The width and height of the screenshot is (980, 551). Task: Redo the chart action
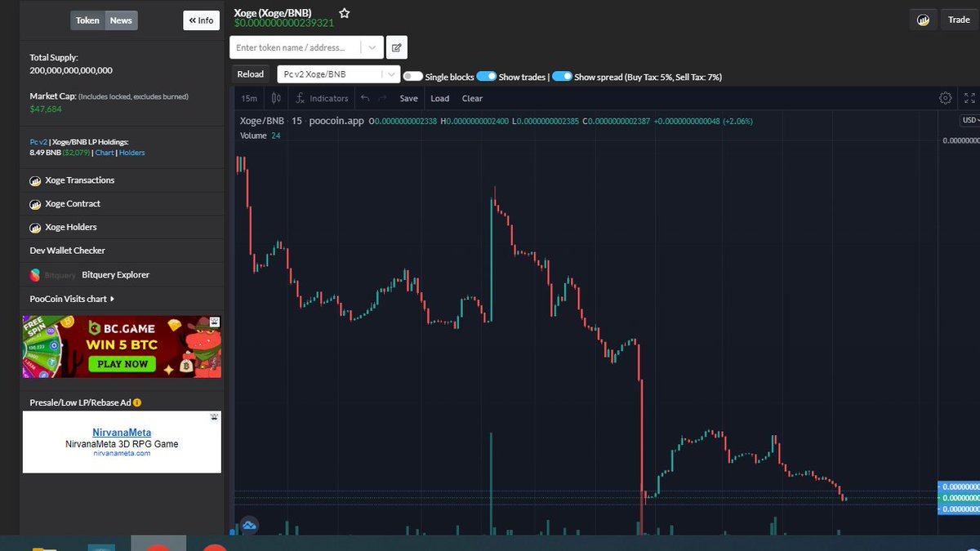[383, 98]
